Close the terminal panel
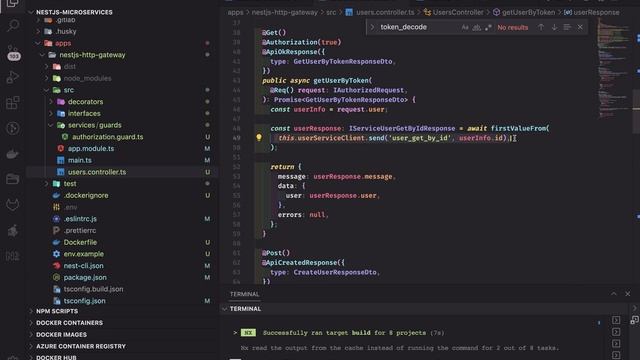The width and height of the screenshot is (640, 360). pyautogui.click(x=628, y=294)
